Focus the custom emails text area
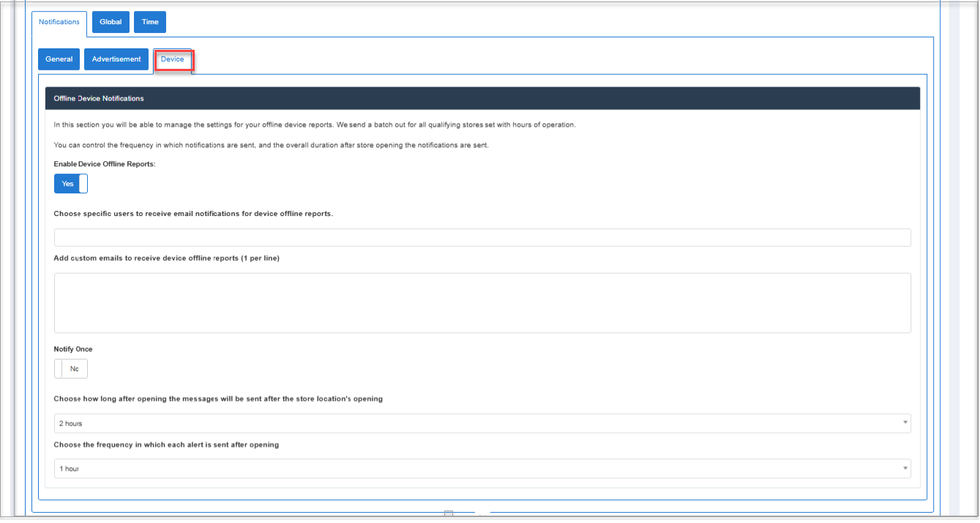Image resolution: width=980 pixels, height=523 pixels. pos(482,303)
